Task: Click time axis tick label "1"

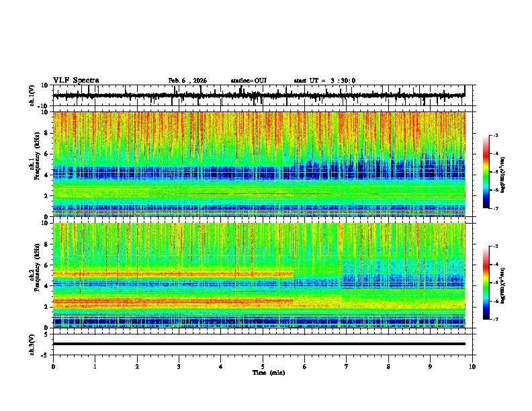Action: tap(95, 367)
